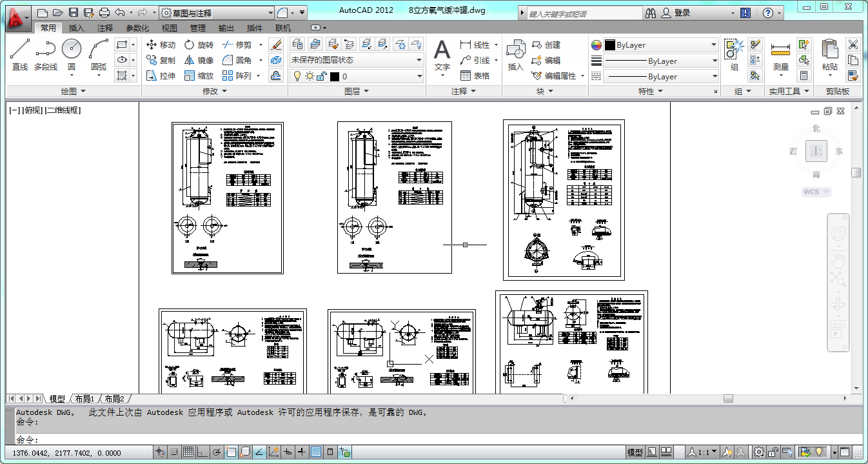Open the ByLayer object color swatch dropdown

[x=662, y=45]
